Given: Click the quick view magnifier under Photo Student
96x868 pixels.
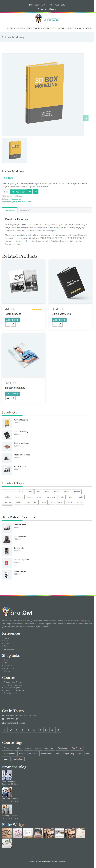Looking at the screenshot, I should point(13,325).
